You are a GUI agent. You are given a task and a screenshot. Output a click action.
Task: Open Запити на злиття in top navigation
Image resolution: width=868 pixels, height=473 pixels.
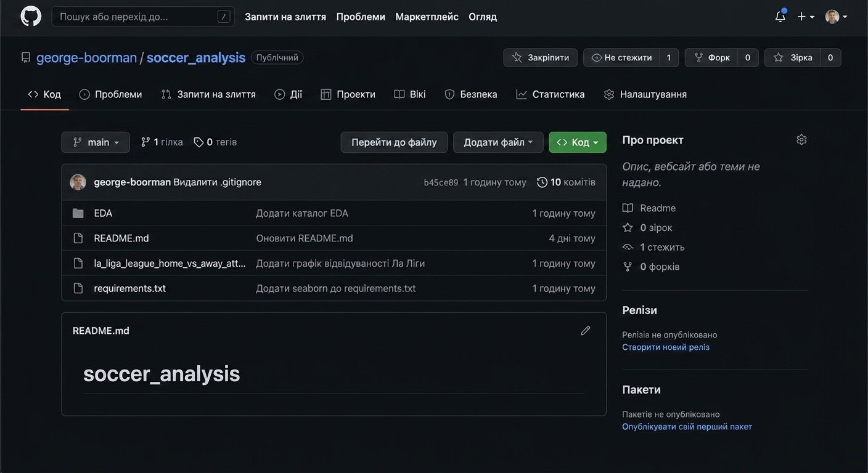click(285, 17)
